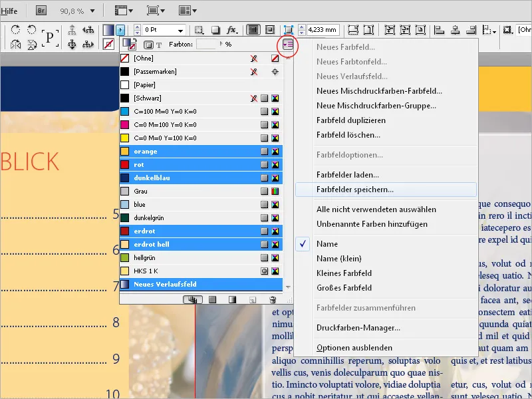Screen dimensions: 532x399
Task: Click the trash icon to delete swatch
Action: [273, 300]
